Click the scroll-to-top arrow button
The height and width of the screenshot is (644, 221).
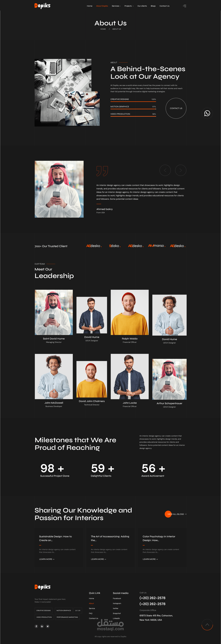[x=207, y=625]
